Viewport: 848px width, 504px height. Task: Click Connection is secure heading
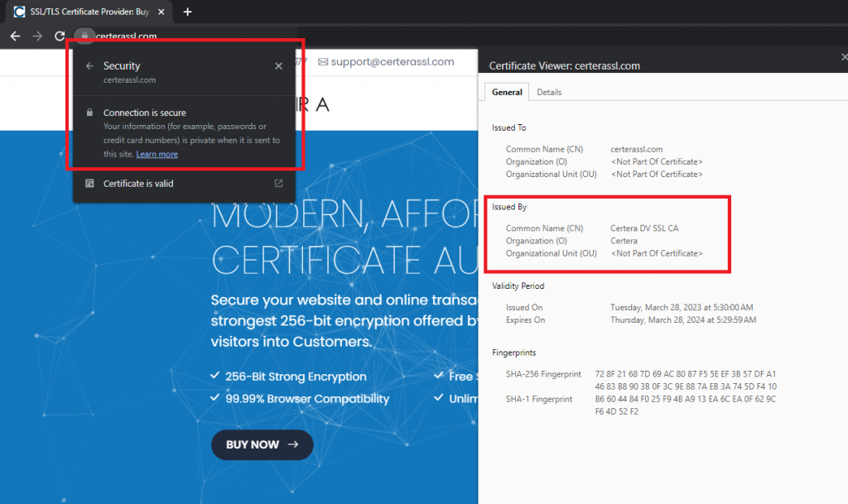pyautogui.click(x=144, y=113)
